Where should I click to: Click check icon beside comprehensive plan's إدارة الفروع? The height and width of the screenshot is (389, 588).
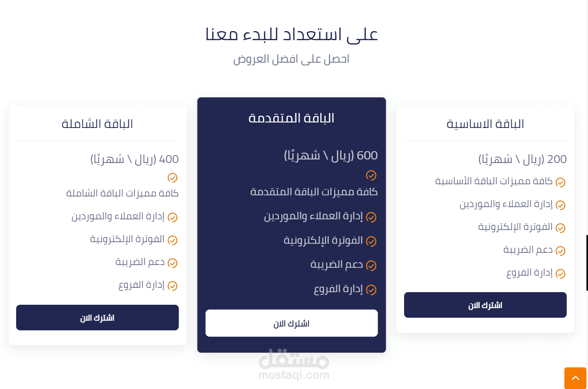(x=173, y=286)
